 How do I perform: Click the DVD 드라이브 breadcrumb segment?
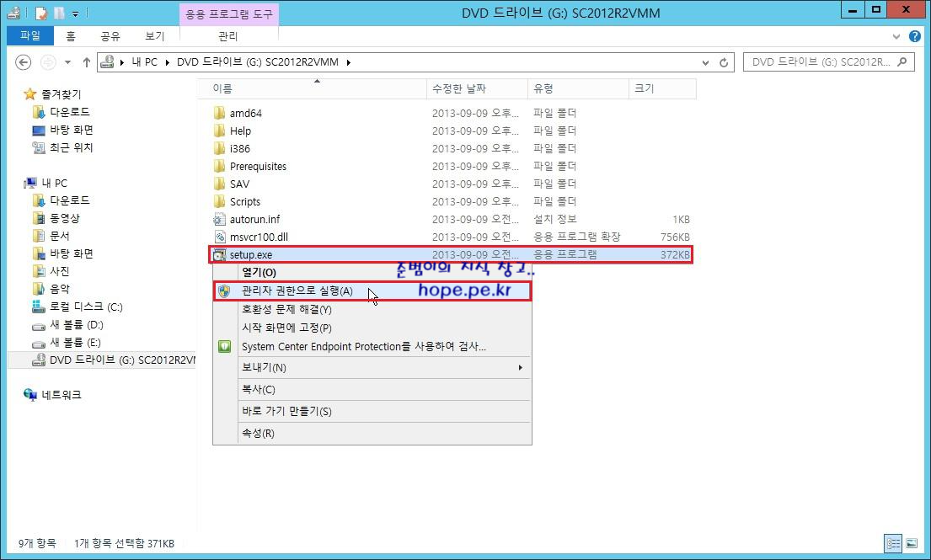pyautogui.click(x=258, y=62)
